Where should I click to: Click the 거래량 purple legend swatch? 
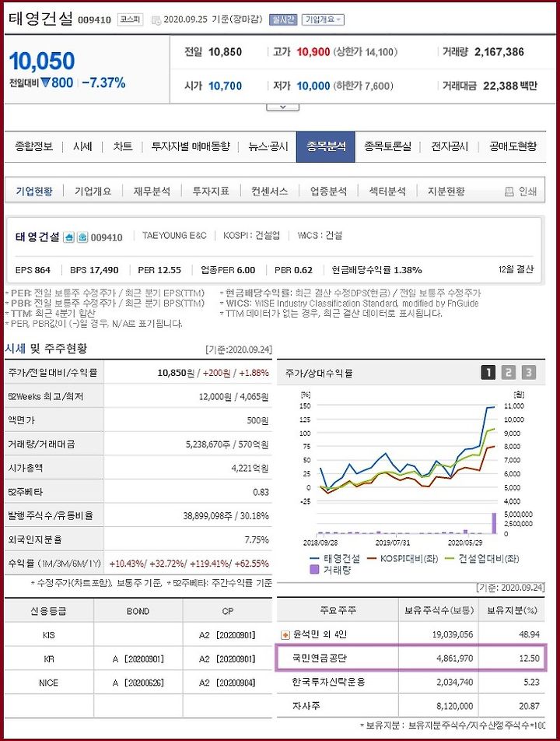coord(314,570)
